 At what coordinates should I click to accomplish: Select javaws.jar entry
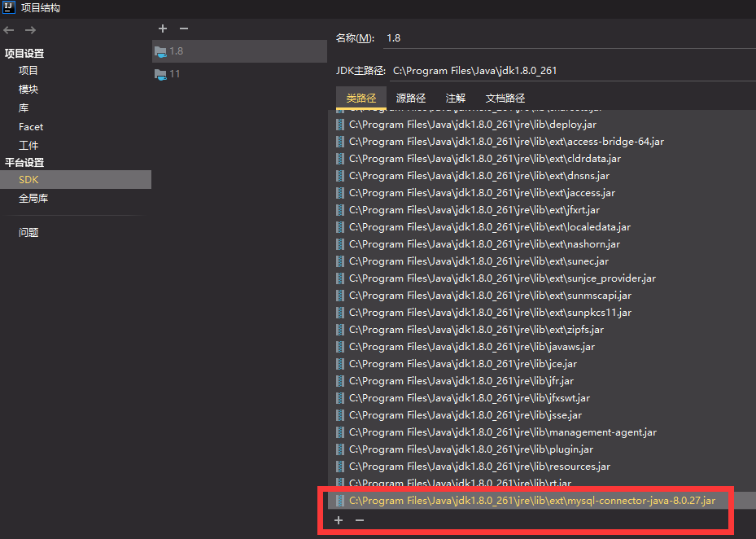tap(542, 347)
